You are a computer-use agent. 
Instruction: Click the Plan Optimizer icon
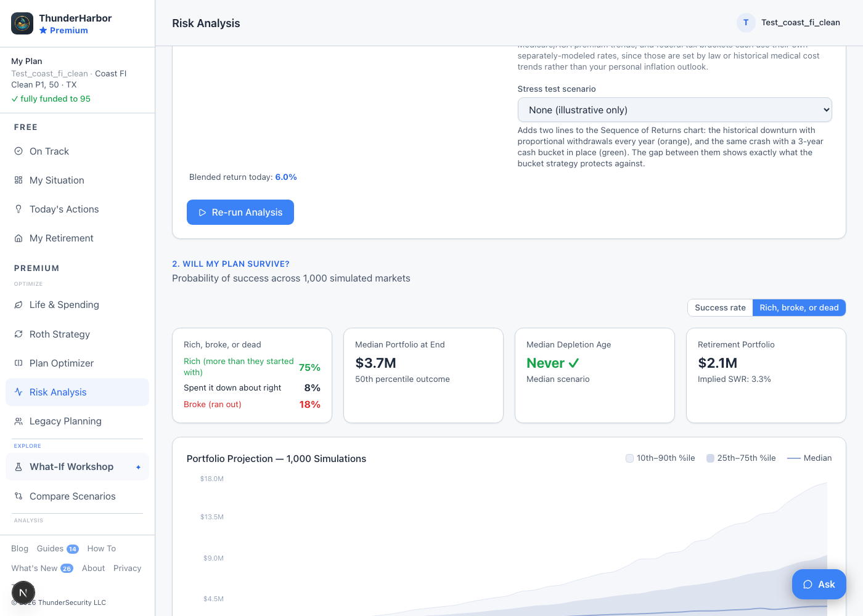18,363
